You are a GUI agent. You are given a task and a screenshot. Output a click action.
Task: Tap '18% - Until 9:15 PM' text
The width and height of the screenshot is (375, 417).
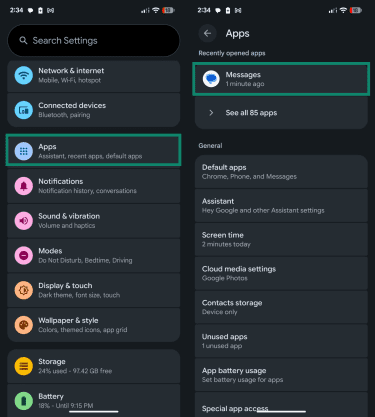click(66, 406)
